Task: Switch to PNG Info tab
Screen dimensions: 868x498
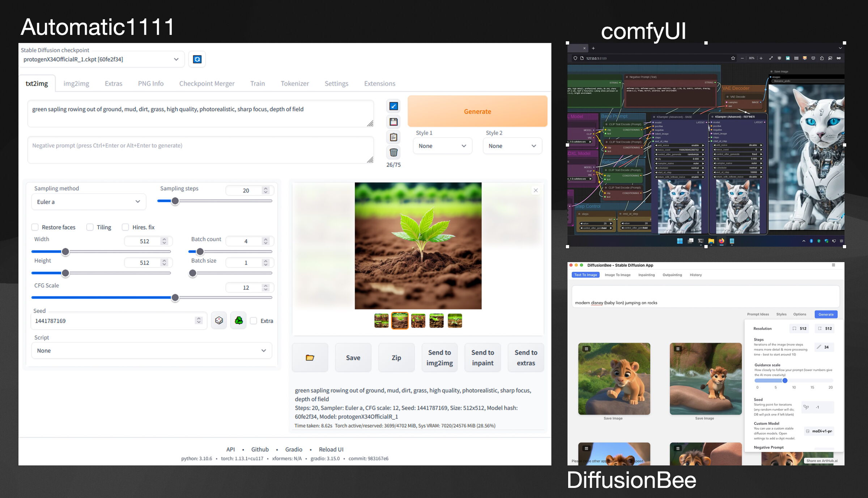Action: (151, 84)
